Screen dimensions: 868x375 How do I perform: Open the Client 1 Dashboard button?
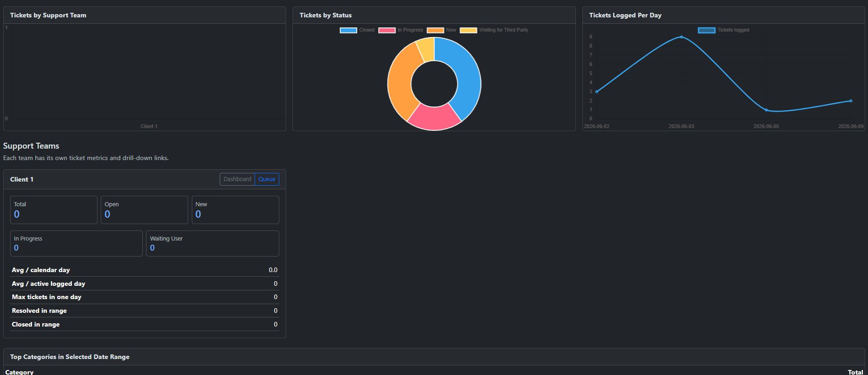pyautogui.click(x=237, y=179)
